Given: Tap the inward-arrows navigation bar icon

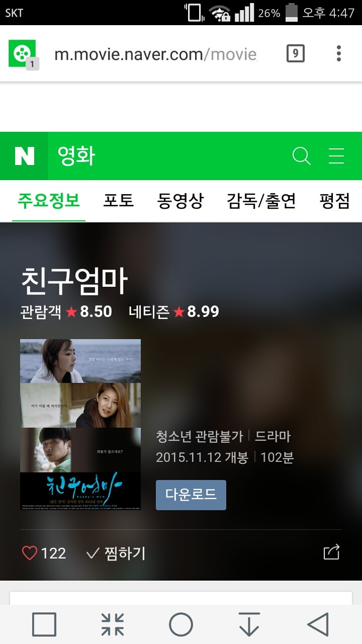Looking at the screenshot, I should pos(113,624).
